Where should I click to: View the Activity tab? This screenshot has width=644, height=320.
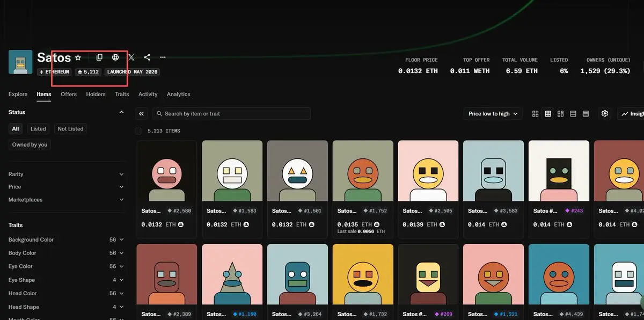point(148,94)
